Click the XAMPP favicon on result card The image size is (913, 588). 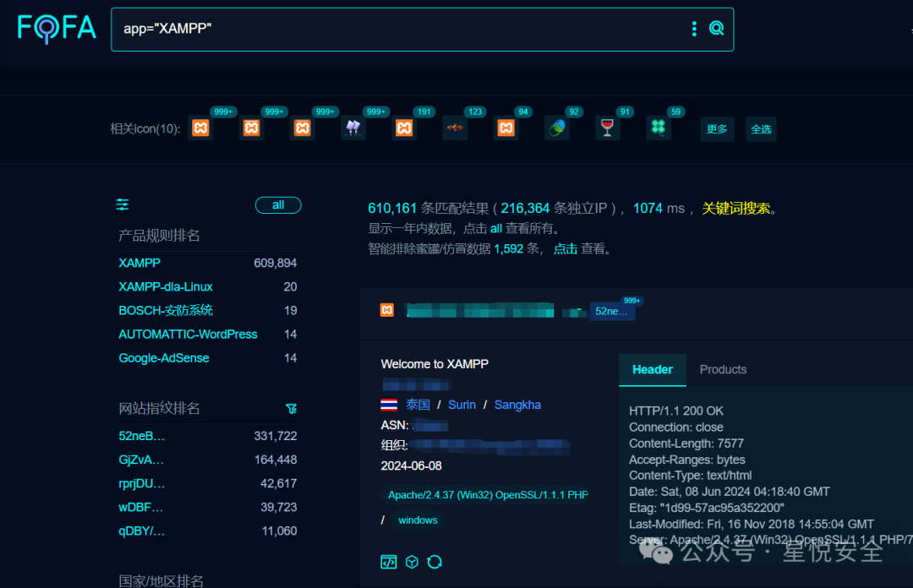point(386,310)
